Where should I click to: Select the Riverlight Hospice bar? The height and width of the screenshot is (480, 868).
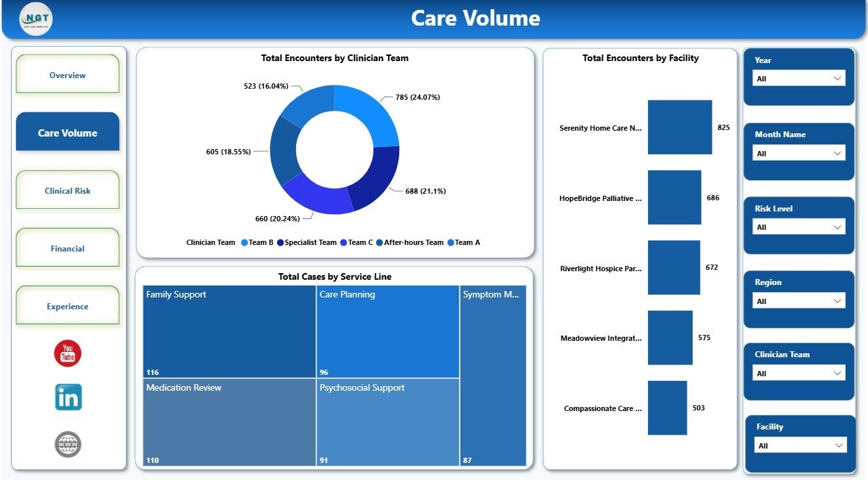(x=674, y=267)
